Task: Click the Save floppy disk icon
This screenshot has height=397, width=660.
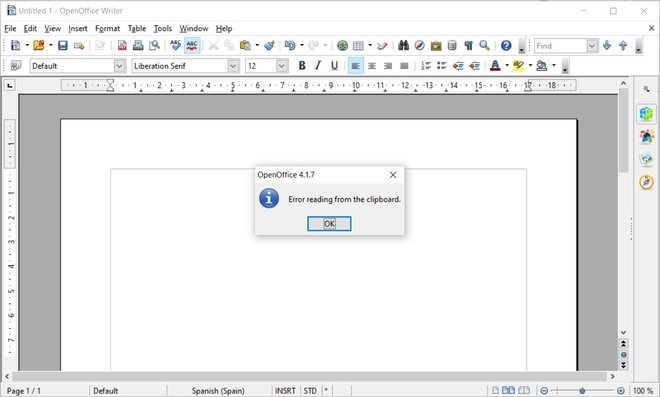Action: [x=63, y=45]
